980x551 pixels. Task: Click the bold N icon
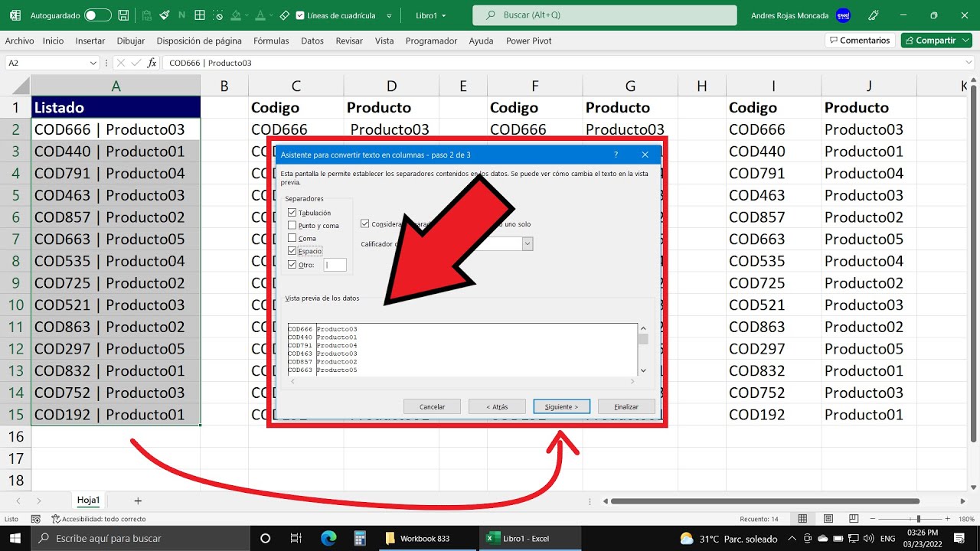(x=181, y=15)
